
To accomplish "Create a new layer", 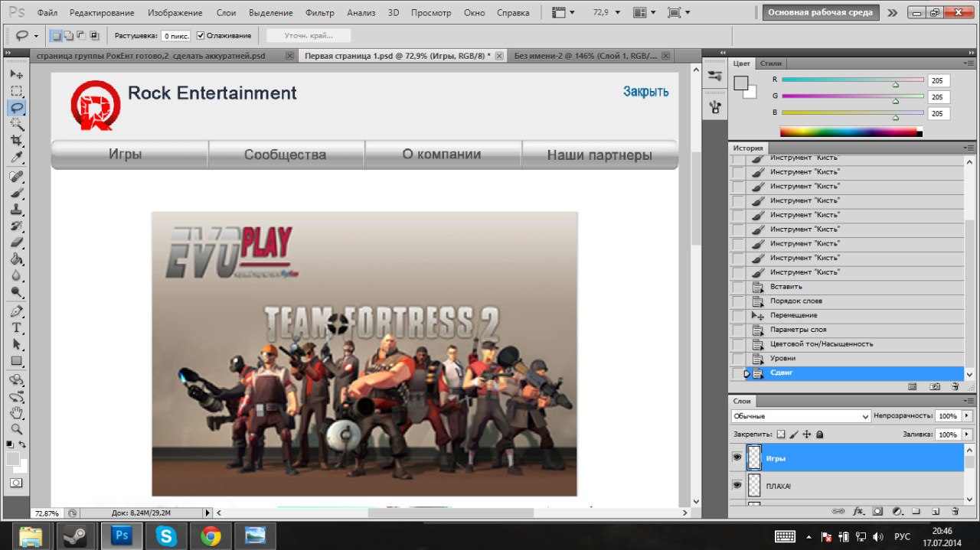I will tap(936, 511).
